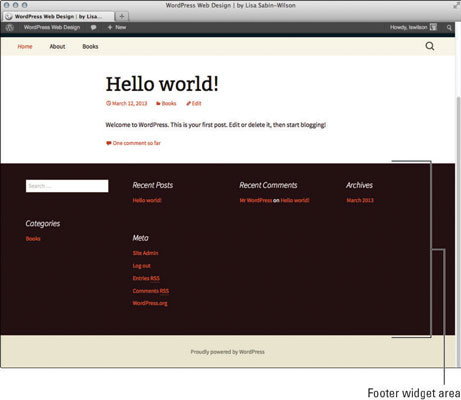This screenshot has width=461, height=400.
Task: Open a new browser tab with plus button
Action: click(122, 16)
